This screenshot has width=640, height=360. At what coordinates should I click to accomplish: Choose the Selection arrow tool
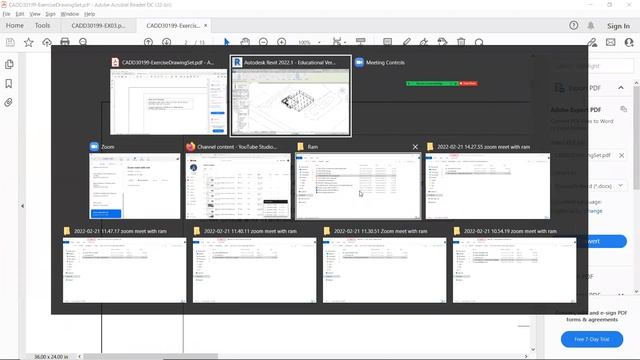point(227,42)
